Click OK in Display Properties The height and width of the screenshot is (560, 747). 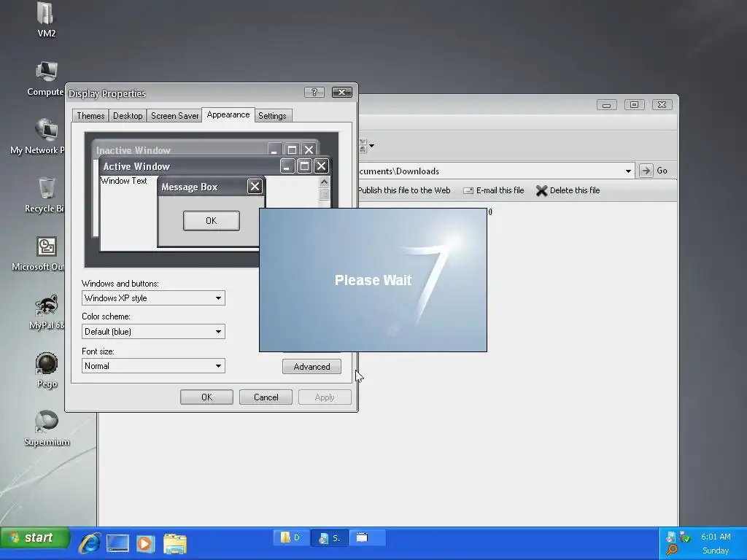click(206, 397)
